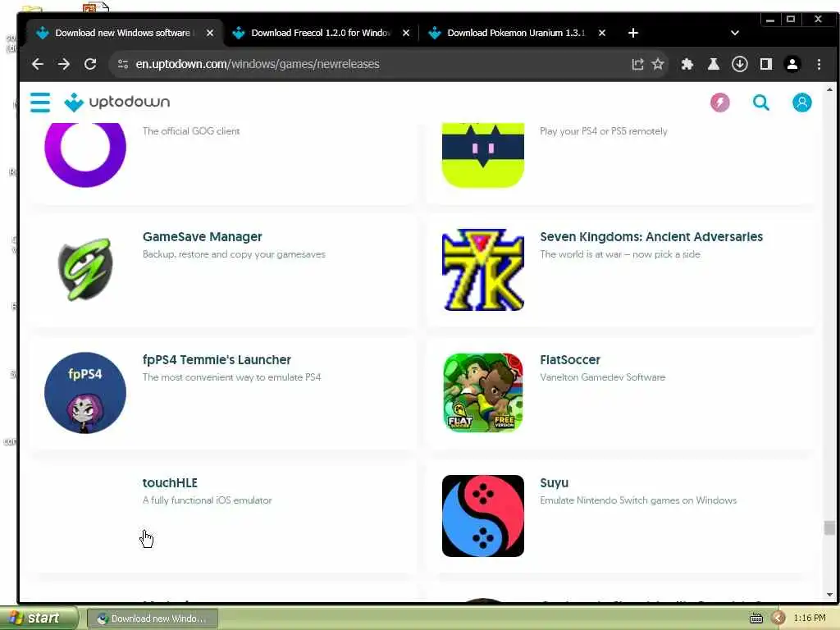Open Seven Kingdoms: Ancient Adversaries link
The image size is (840, 630).
point(651,237)
